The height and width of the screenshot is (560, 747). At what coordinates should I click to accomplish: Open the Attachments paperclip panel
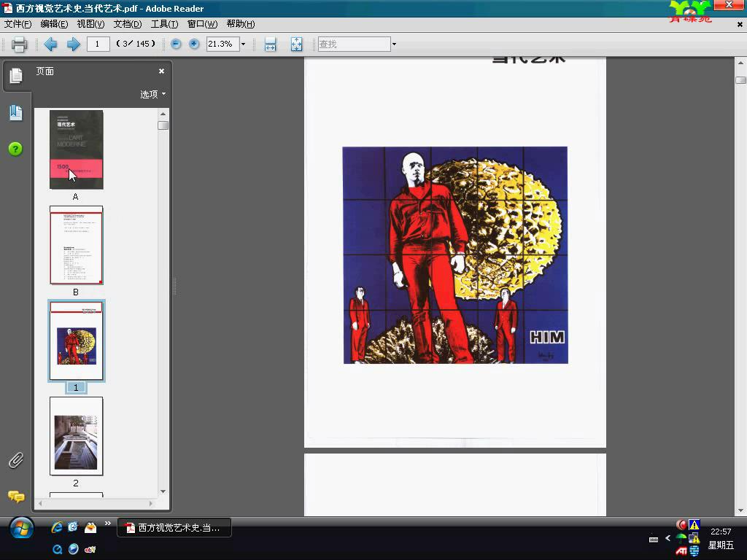coord(16,461)
